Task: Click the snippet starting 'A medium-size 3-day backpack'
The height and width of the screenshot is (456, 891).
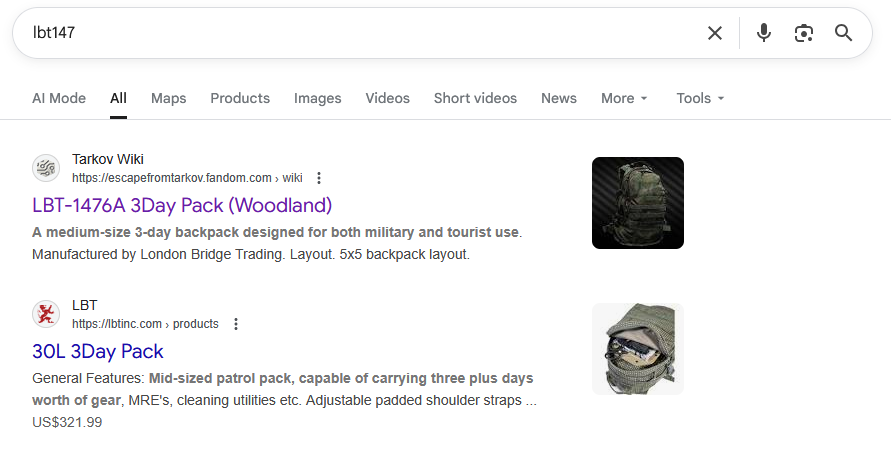Action: [277, 243]
